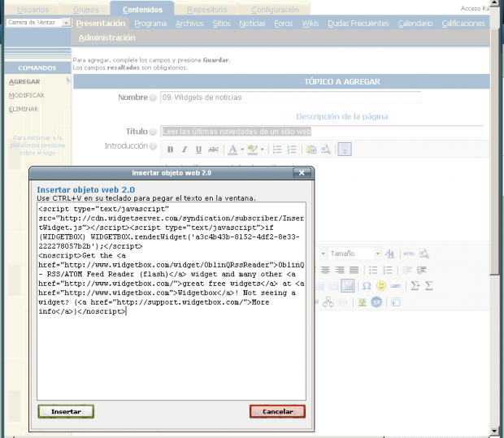Click the increase indent icon
This screenshot has height=438, width=504.
(421, 270)
